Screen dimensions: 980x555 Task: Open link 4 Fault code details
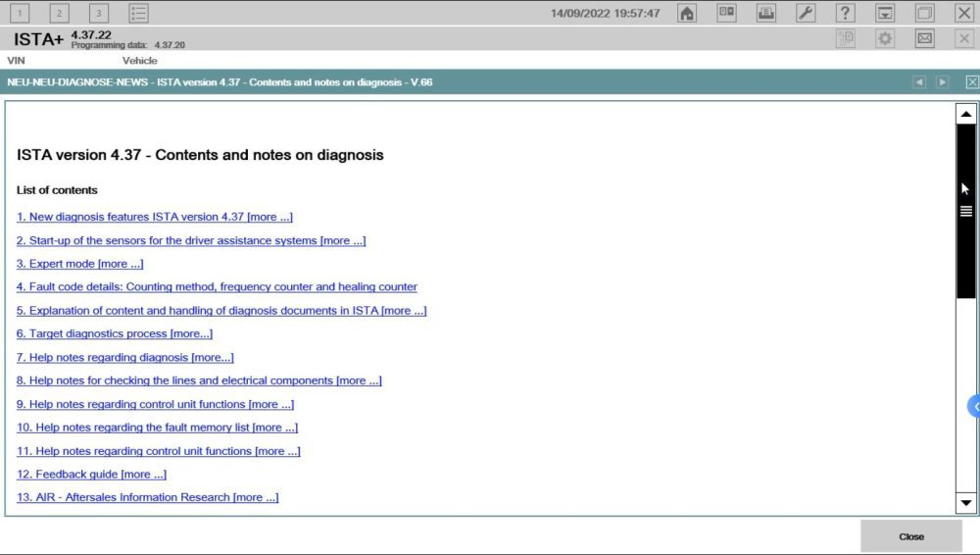point(217,286)
